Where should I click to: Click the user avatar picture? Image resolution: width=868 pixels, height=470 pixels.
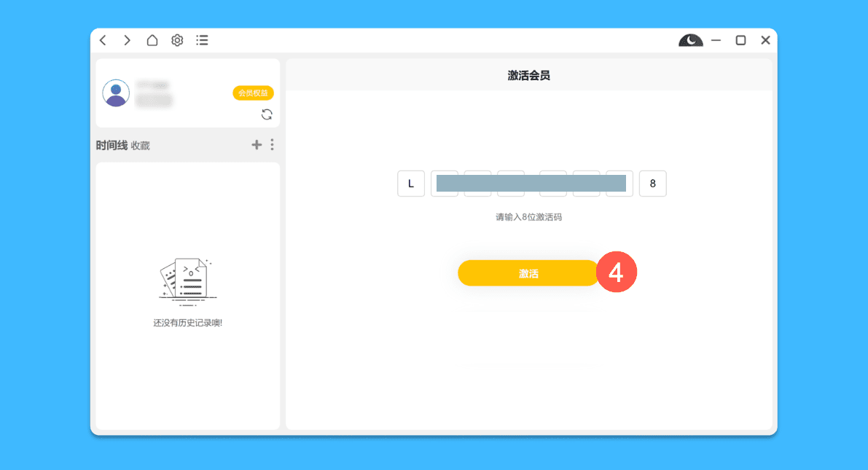[116, 93]
